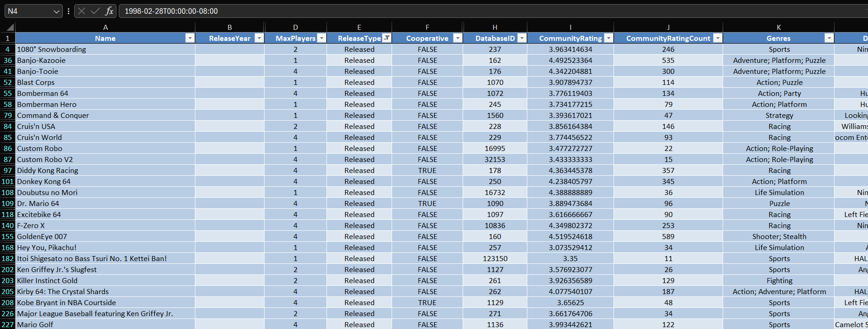Click the cell 'Cruis'n USA'

coord(105,126)
